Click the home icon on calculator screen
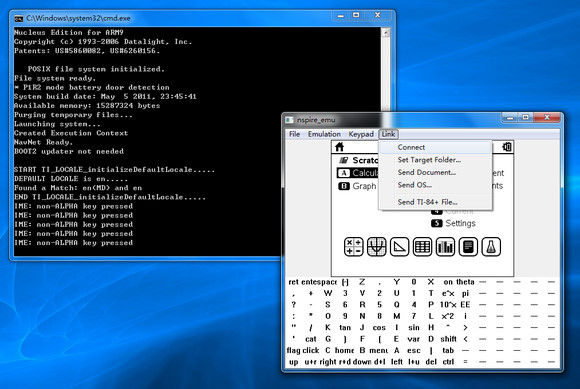This screenshot has width=580, height=389. (340, 147)
